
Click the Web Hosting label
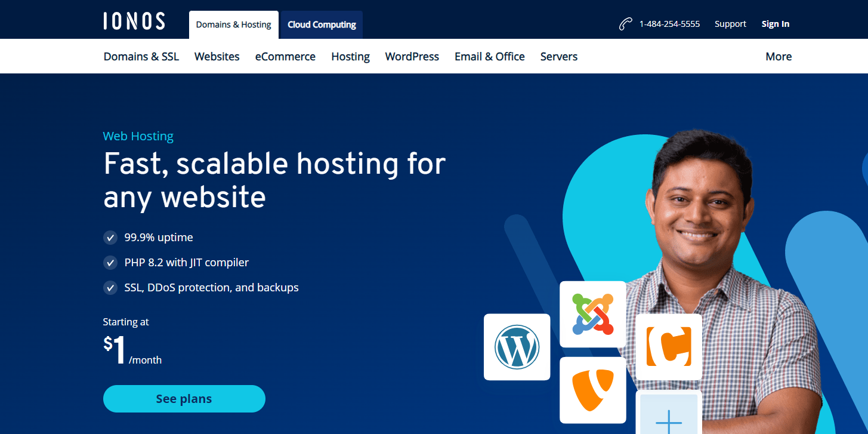point(138,136)
